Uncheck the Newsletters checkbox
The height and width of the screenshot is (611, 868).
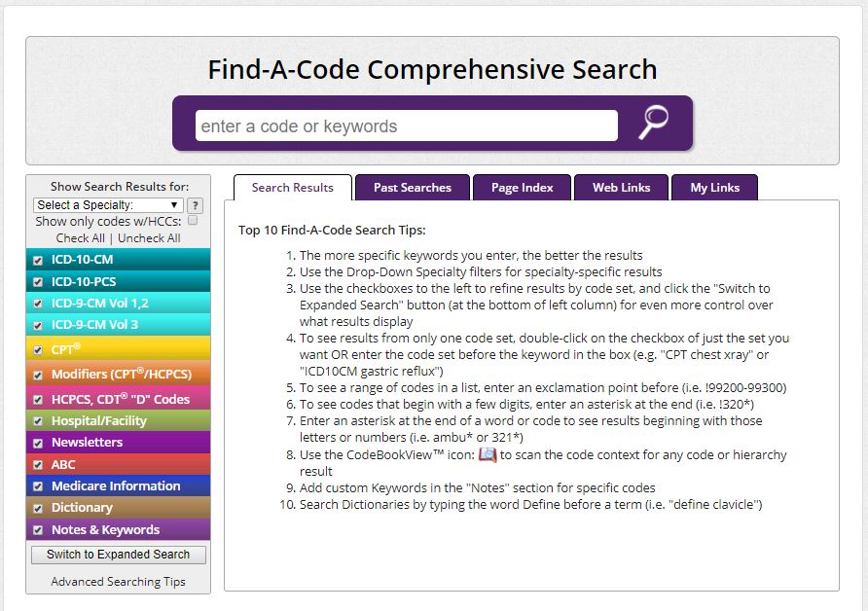click(x=38, y=443)
